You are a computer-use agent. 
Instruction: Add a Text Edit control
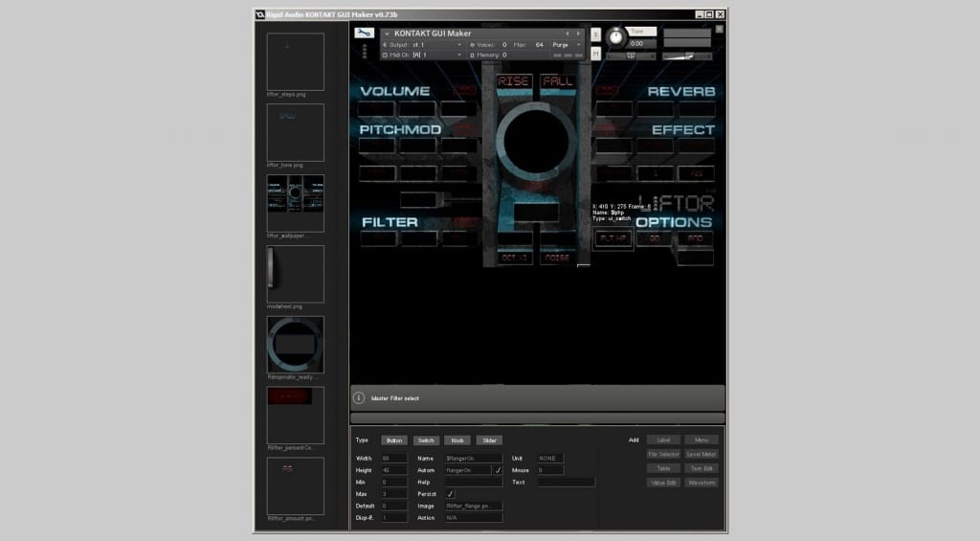pos(702,468)
